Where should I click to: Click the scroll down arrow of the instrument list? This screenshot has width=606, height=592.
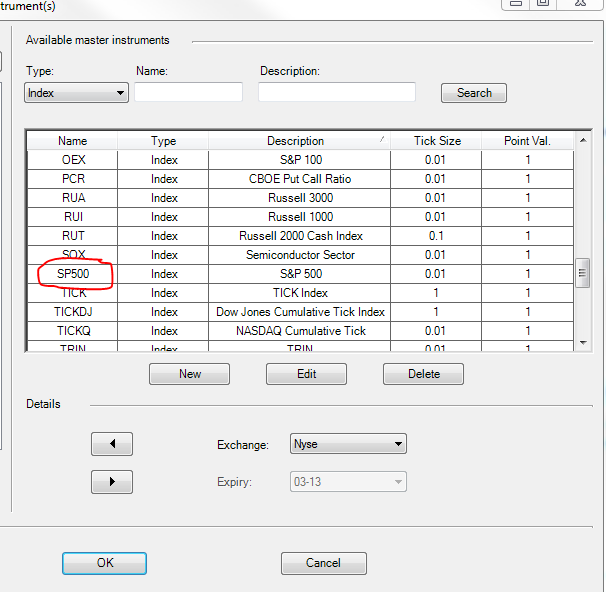tap(583, 343)
